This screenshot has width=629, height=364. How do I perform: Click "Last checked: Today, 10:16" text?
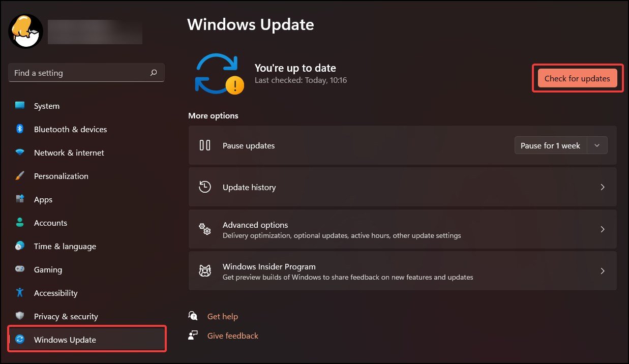pyautogui.click(x=301, y=80)
